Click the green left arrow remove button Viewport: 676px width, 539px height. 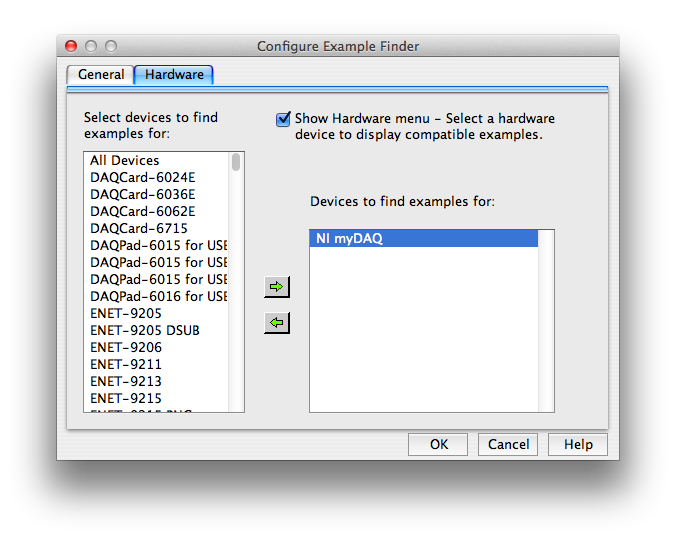277,323
